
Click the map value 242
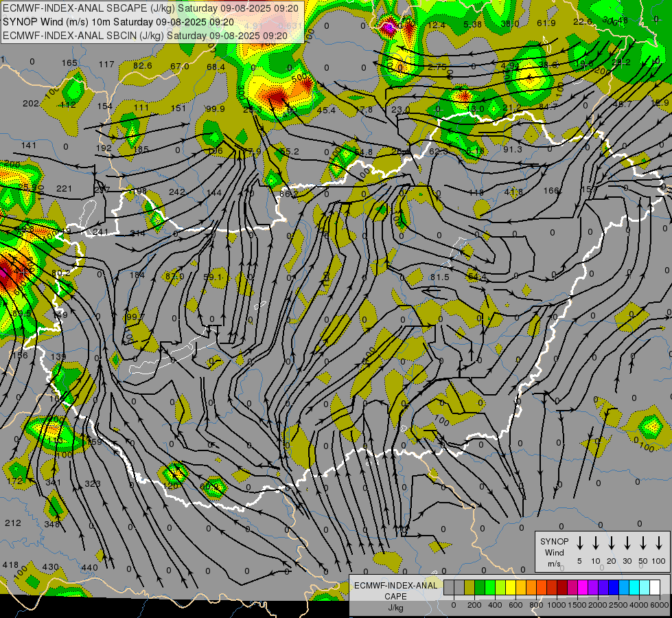[177, 192]
